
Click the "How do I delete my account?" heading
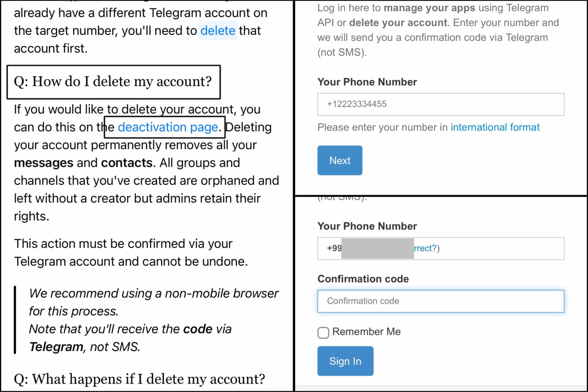113,82
